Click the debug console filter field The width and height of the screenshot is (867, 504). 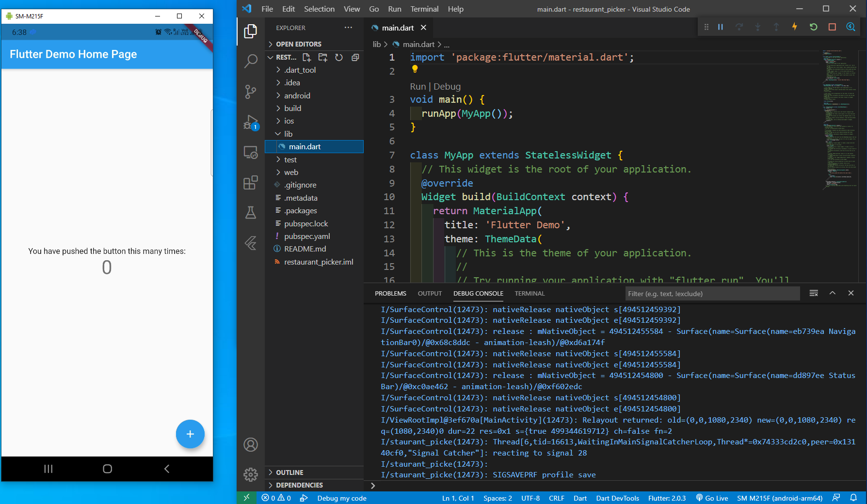click(x=712, y=294)
